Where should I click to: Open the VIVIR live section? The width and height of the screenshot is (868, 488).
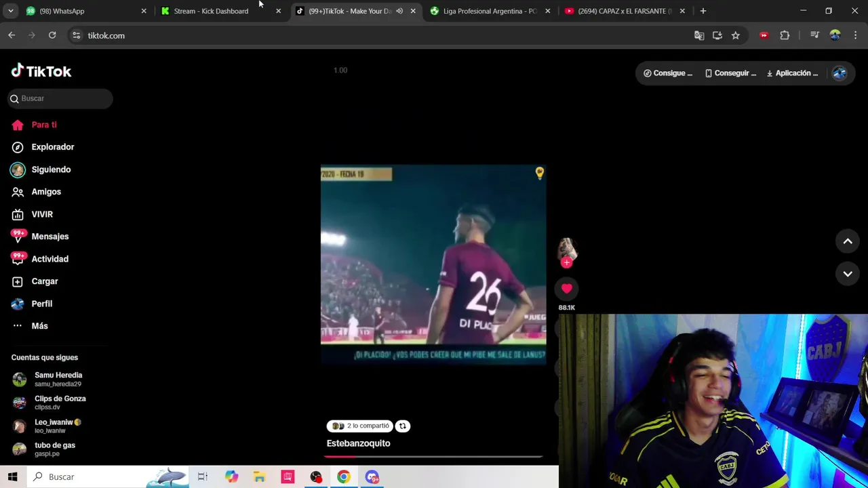(32, 214)
